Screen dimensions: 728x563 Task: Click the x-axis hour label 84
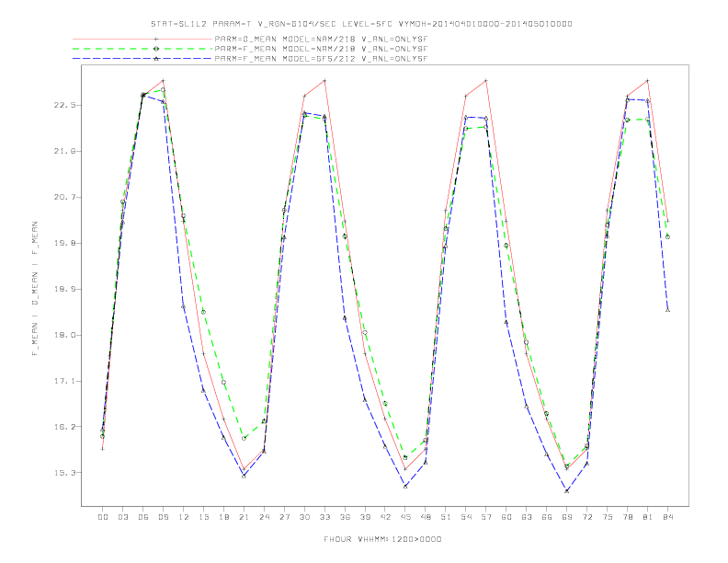(667, 517)
